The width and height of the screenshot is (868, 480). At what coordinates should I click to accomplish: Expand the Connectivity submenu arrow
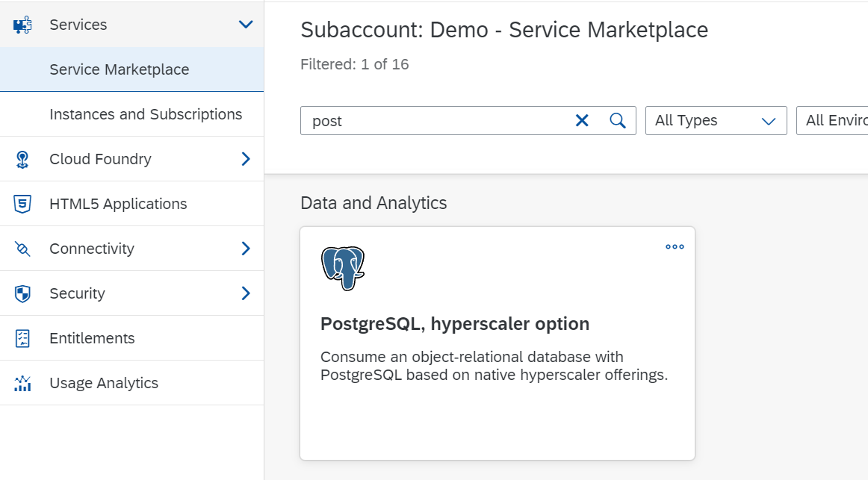click(x=246, y=249)
